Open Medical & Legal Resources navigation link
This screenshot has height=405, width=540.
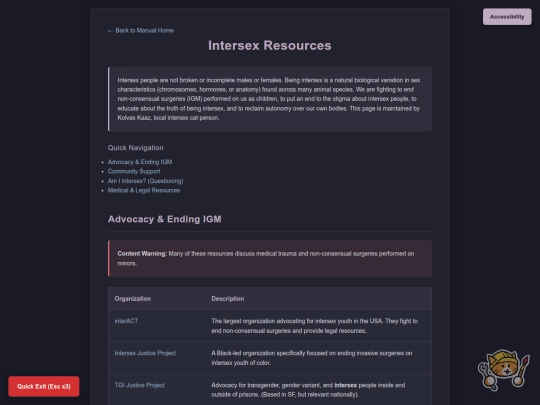click(x=144, y=190)
